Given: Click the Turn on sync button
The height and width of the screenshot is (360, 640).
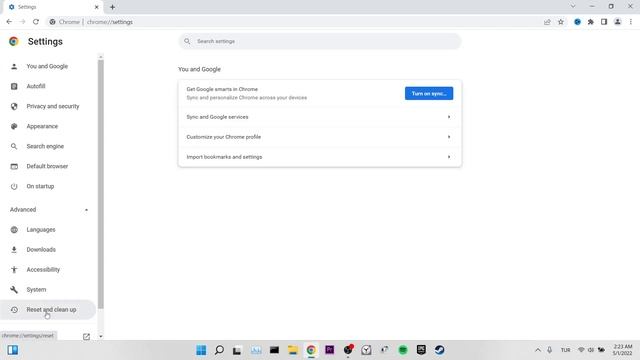Looking at the screenshot, I should [429, 93].
